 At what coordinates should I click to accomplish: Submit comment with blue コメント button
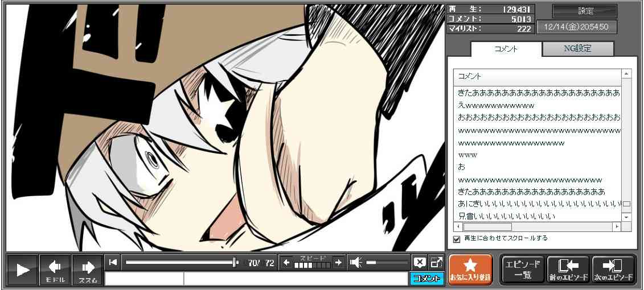click(426, 279)
